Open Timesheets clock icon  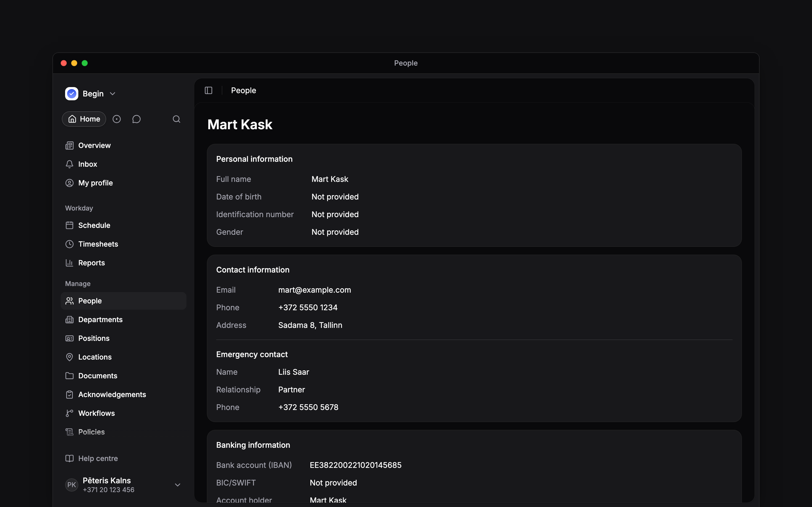point(70,244)
